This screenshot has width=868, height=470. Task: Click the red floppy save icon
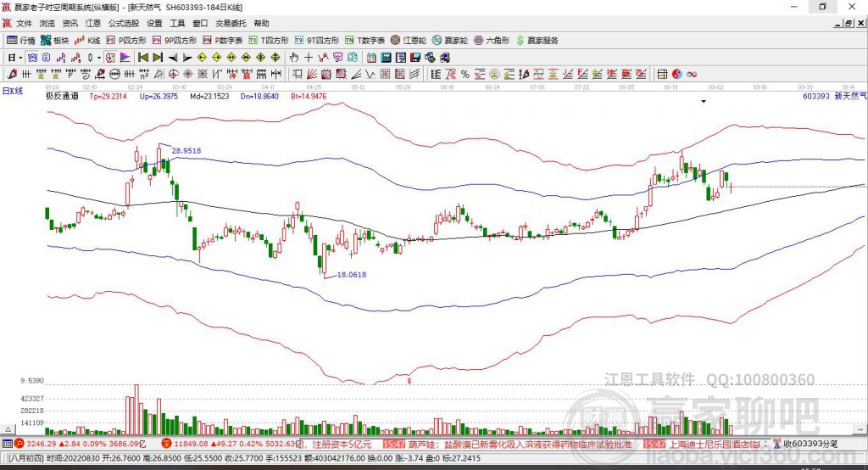[x=415, y=58]
